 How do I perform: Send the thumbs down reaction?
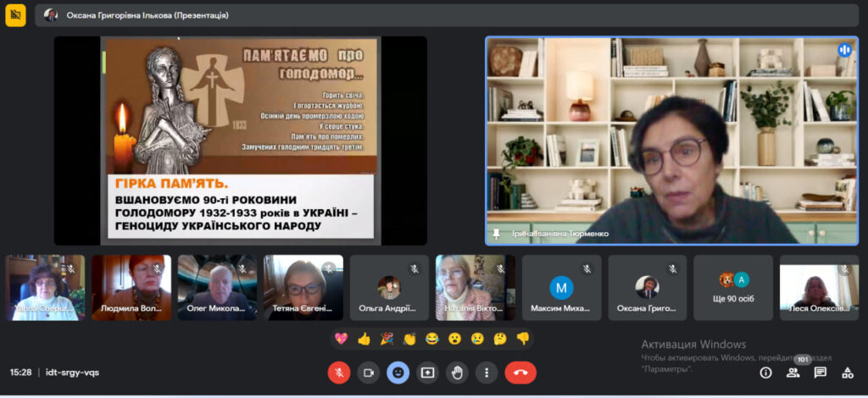point(523,339)
